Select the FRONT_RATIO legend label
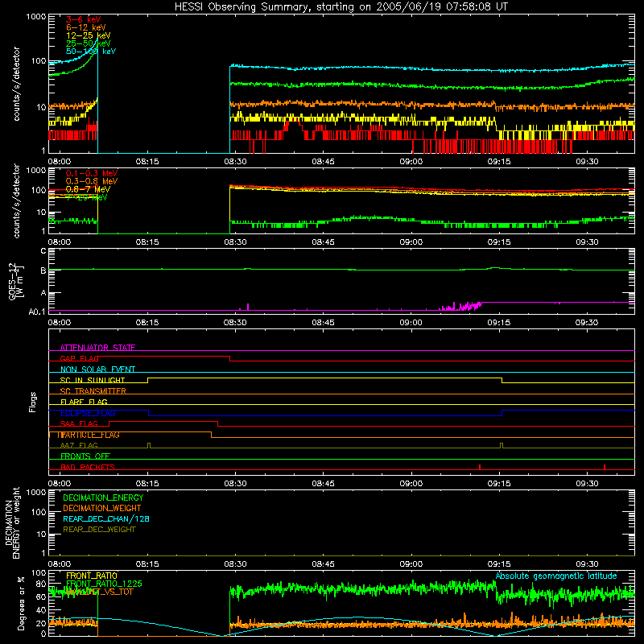Screen dimensions: 644x644 [92, 576]
